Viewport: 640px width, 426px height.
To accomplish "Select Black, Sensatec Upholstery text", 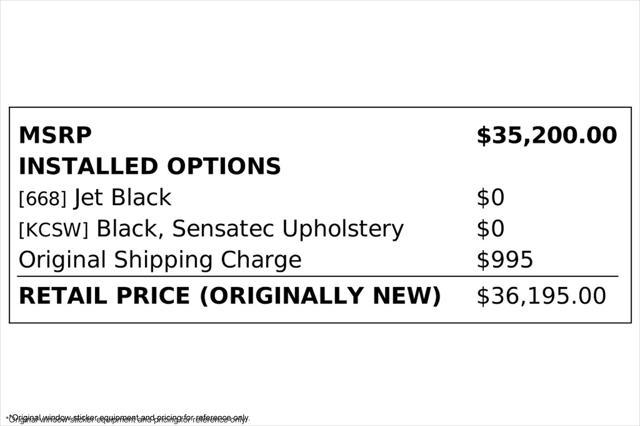I will (x=250, y=229).
